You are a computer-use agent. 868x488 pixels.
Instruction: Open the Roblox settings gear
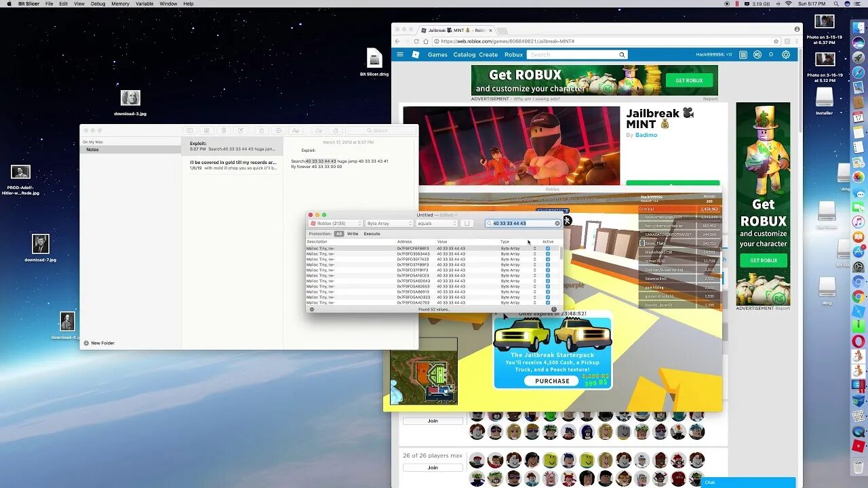point(786,54)
